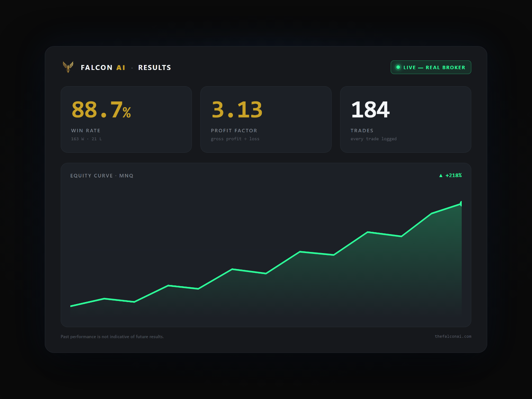Click the EQUITY CURVE · MNQ title
The width and height of the screenshot is (532, 399).
[x=102, y=176]
